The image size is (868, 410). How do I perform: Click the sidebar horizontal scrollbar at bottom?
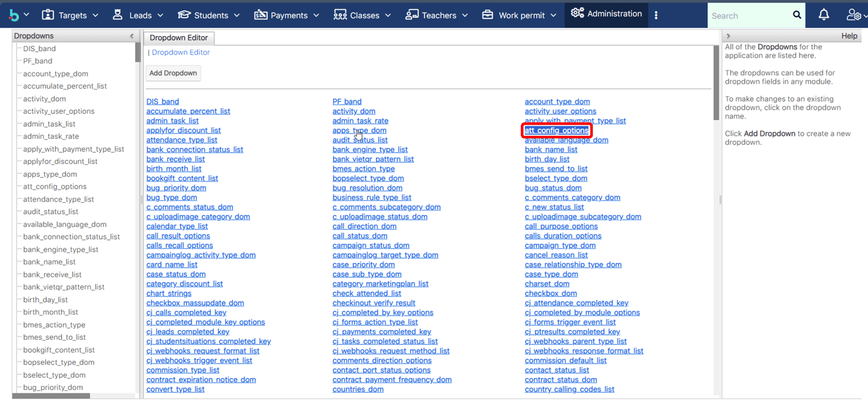pos(51,396)
